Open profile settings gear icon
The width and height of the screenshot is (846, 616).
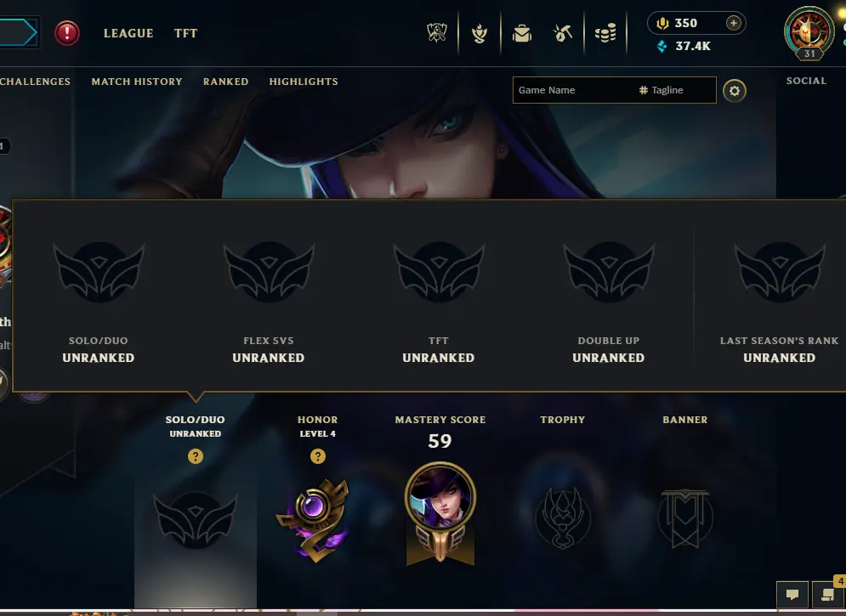click(x=735, y=91)
